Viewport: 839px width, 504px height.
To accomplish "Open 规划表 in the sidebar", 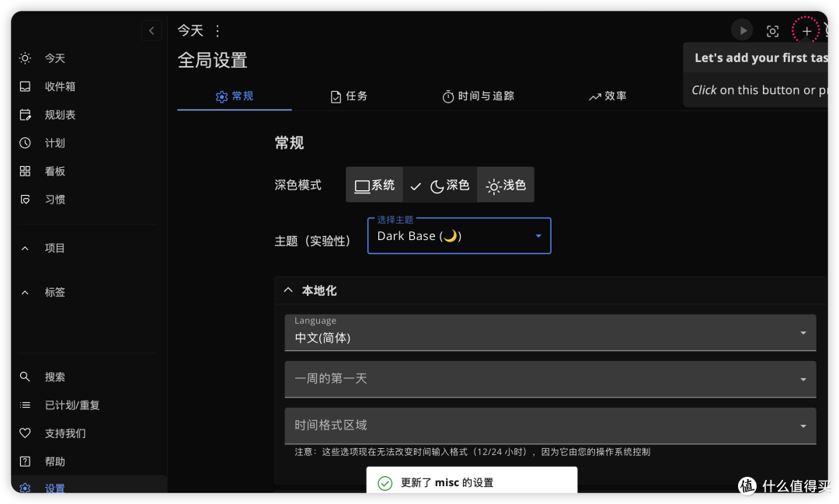I will [x=60, y=114].
